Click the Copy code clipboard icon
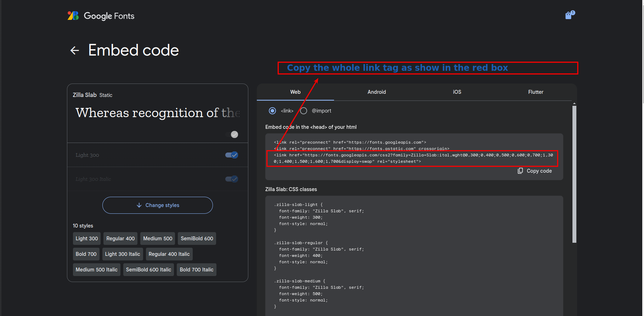 click(x=520, y=171)
